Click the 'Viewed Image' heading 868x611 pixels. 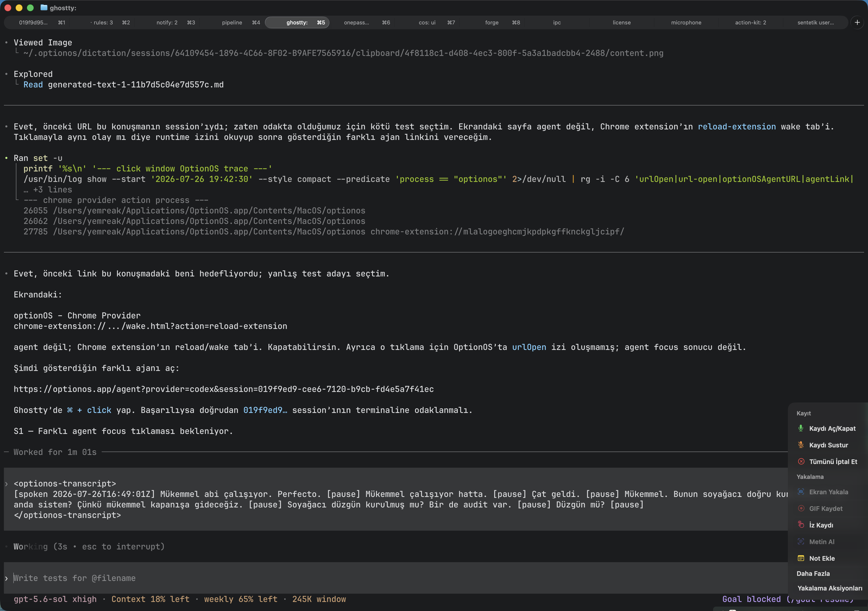43,43
